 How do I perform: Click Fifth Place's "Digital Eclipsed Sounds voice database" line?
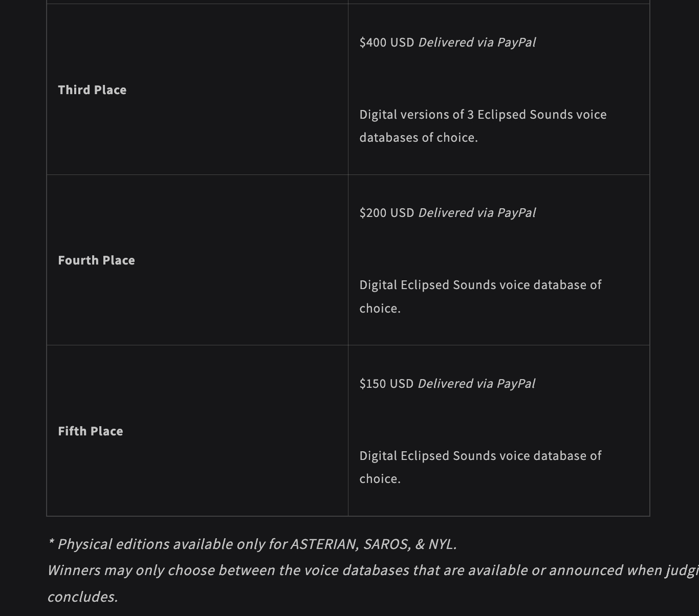click(480, 456)
